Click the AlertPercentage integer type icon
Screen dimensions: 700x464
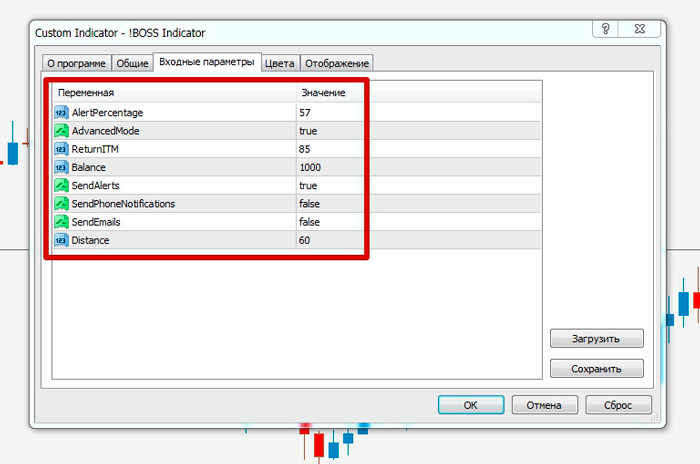click(62, 113)
